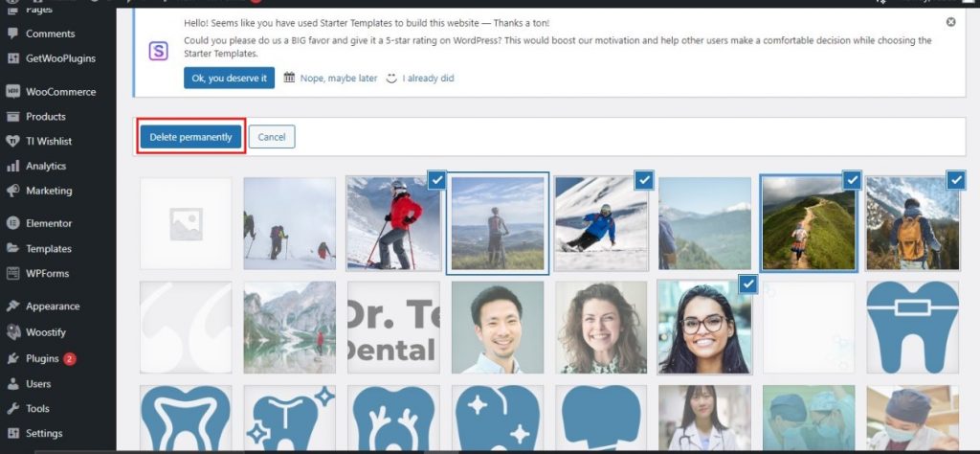Click the Delete permanently button
The image size is (980, 454).
pyautogui.click(x=190, y=137)
